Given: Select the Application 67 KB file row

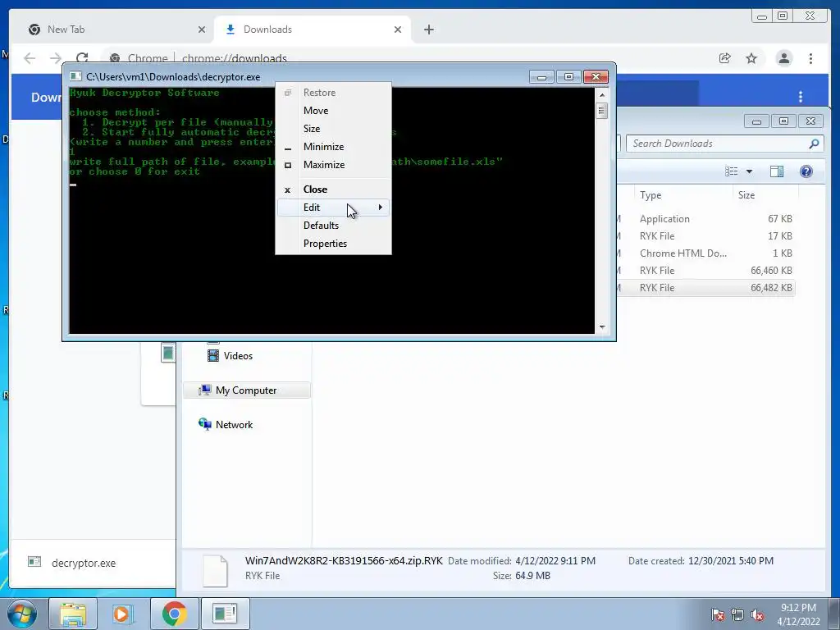Looking at the screenshot, I should [x=705, y=218].
